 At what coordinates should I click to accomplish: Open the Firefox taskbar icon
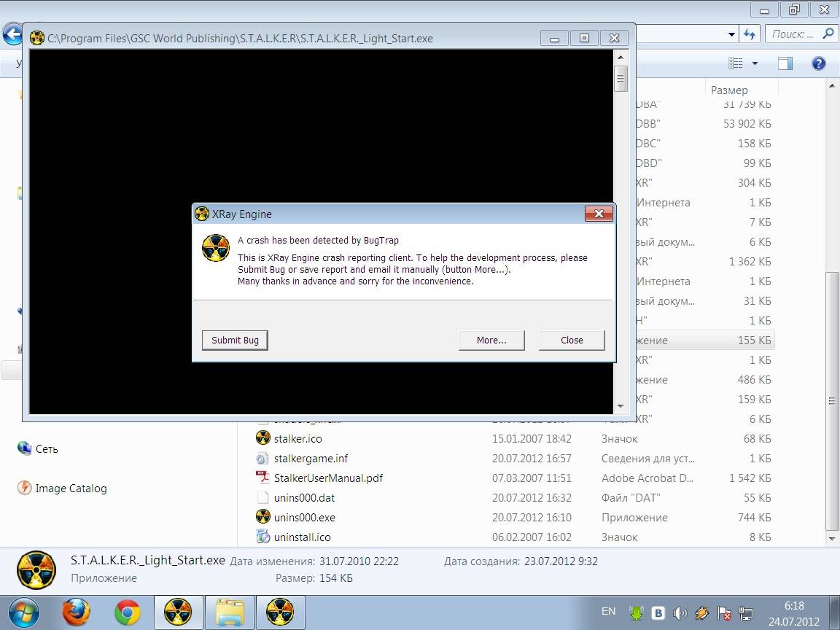77,612
